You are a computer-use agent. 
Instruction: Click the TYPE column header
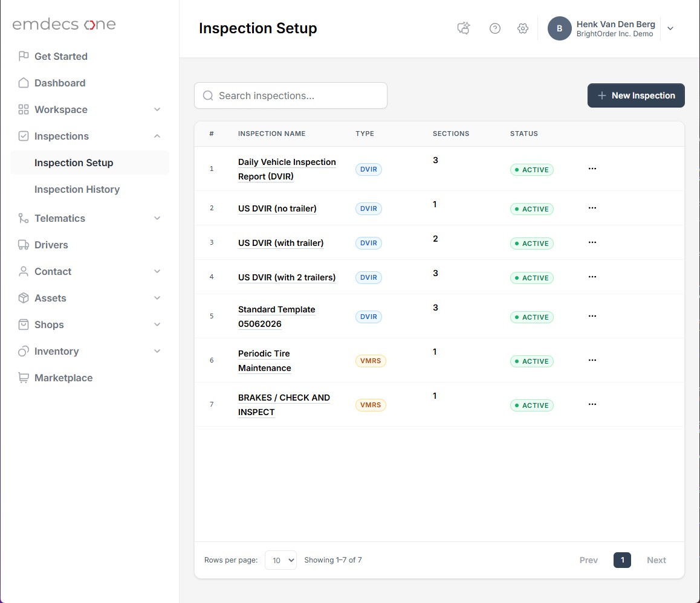365,134
